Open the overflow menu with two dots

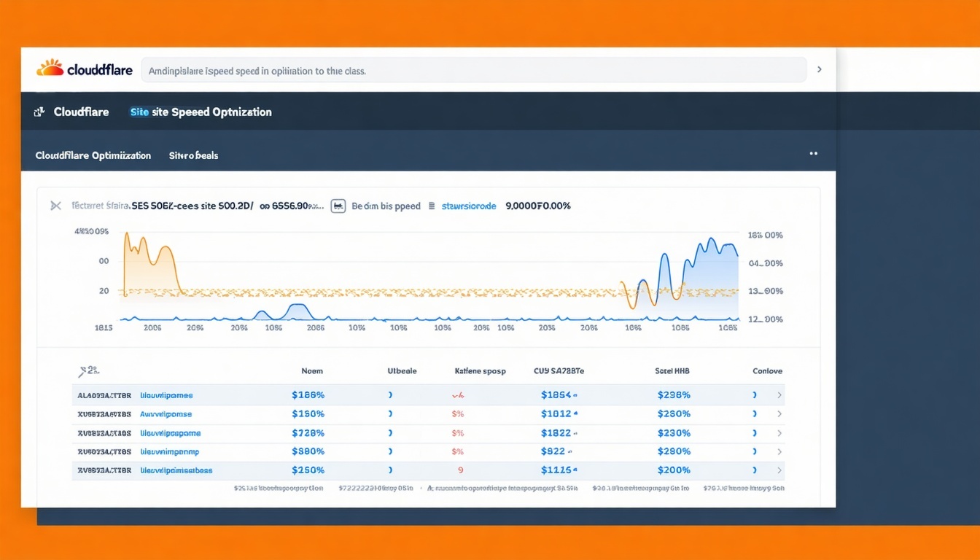[x=814, y=153]
